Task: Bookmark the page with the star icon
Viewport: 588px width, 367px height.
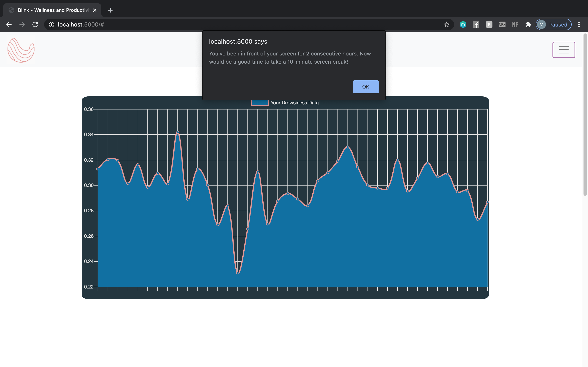Action: point(446,24)
